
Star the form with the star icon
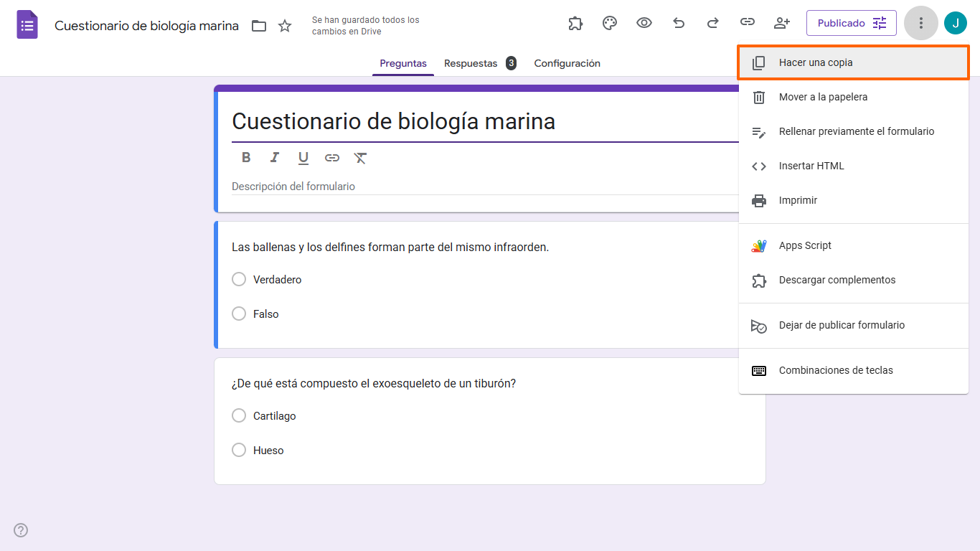tap(285, 27)
